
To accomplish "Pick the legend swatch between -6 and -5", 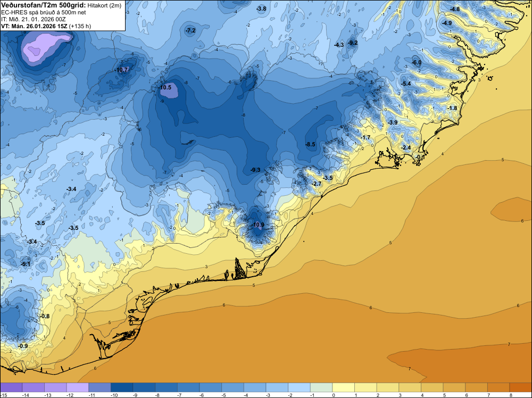I will click(211, 387).
